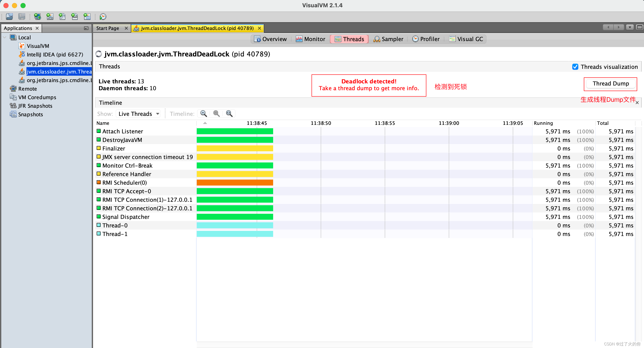Click the clock profiler snapshot toolbar icon

[x=103, y=16]
